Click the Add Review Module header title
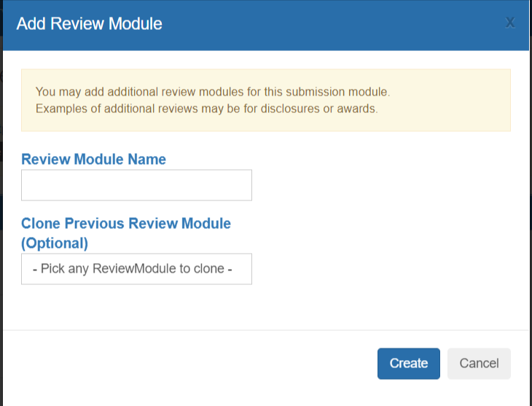This screenshot has height=406, width=532. [x=89, y=24]
